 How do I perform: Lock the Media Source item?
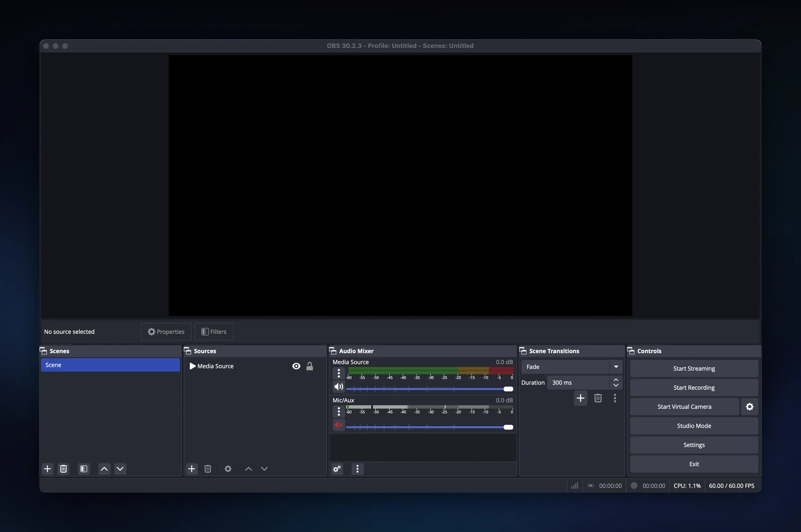point(309,366)
